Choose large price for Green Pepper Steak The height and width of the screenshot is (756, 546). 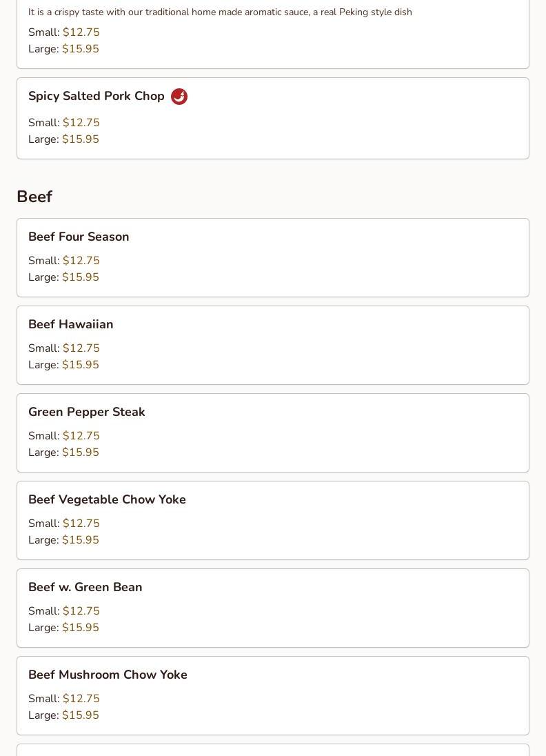(x=81, y=452)
